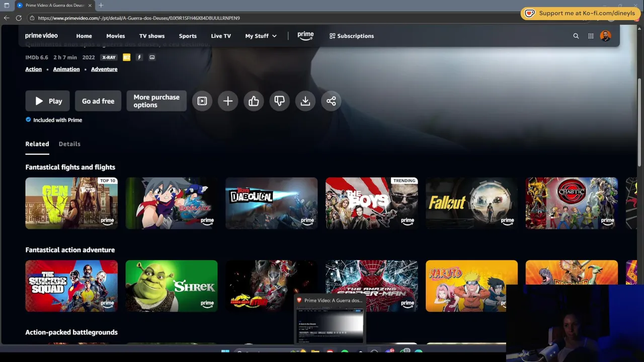Open the Shrek thumbnail
644x362 pixels.
[x=172, y=286]
